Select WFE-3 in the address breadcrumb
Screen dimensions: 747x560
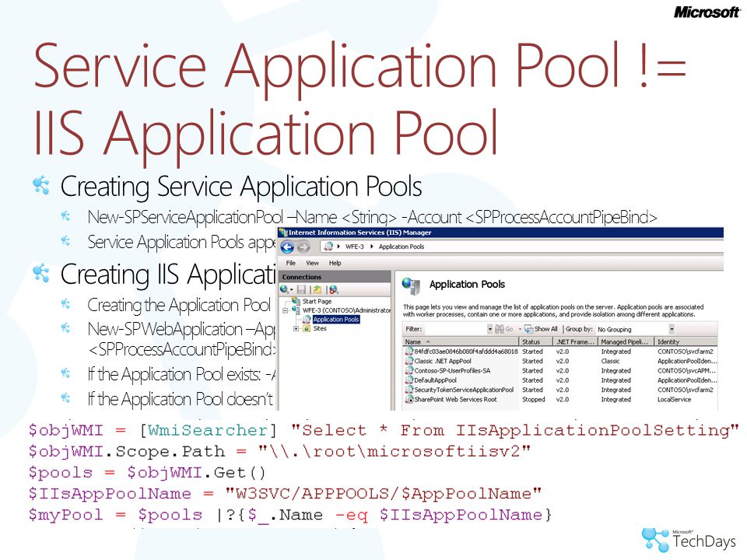[x=355, y=247]
